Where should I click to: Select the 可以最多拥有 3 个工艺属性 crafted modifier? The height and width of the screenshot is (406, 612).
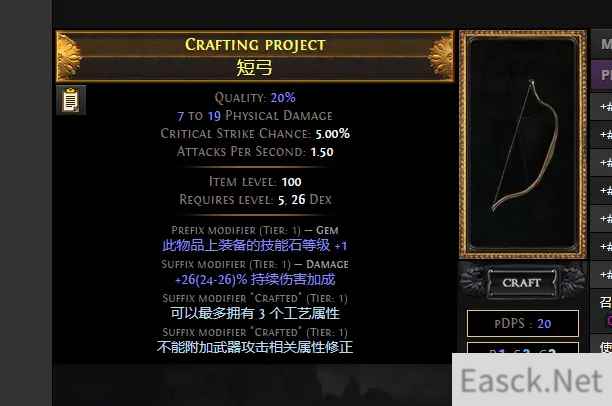click(x=255, y=313)
